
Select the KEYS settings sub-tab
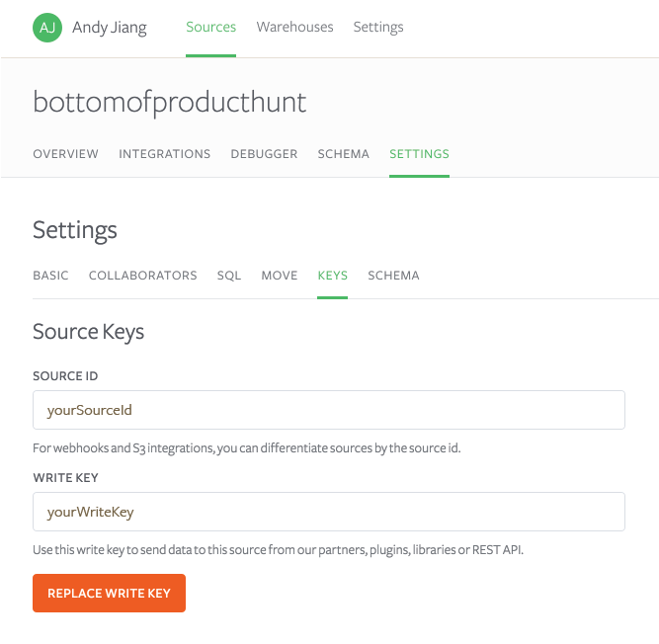pos(332,276)
